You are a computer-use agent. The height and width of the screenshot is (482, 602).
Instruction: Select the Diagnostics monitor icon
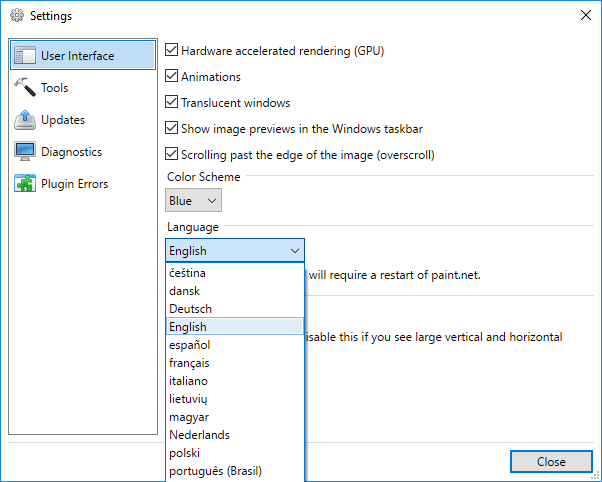point(25,151)
